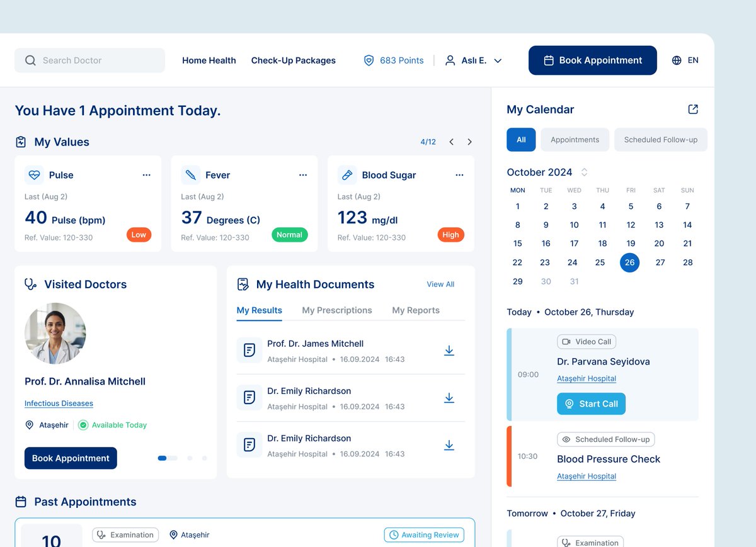Click Book Appointment in the header
Screen dimensions: 756x547
(593, 60)
